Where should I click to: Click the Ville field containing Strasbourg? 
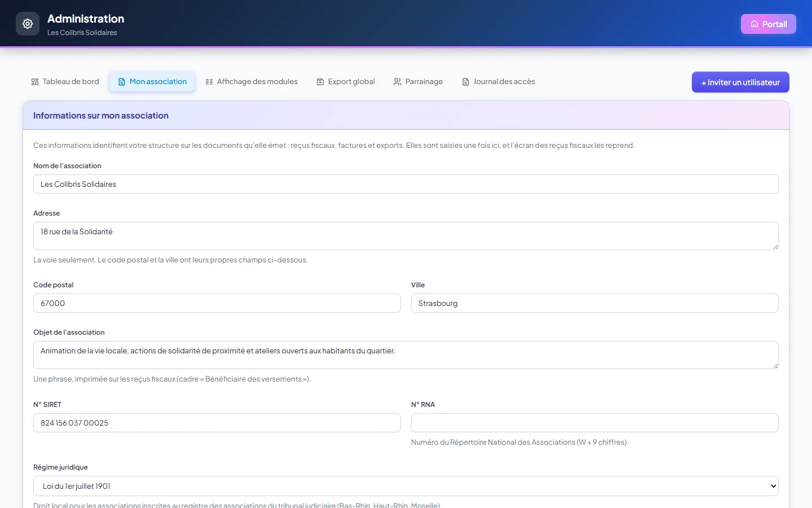(595, 303)
